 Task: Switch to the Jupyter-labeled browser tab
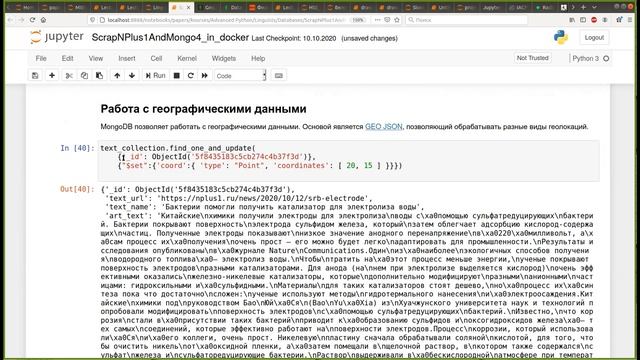click(x=492, y=7)
